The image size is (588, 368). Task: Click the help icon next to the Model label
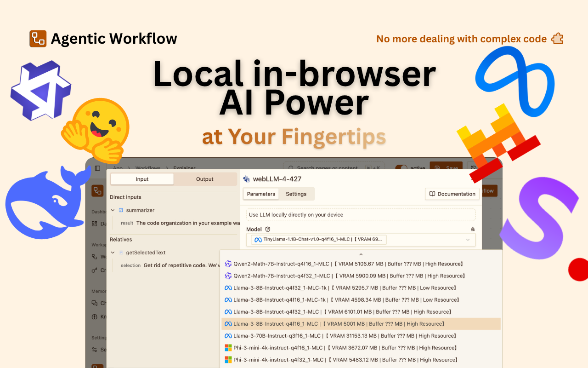click(267, 229)
